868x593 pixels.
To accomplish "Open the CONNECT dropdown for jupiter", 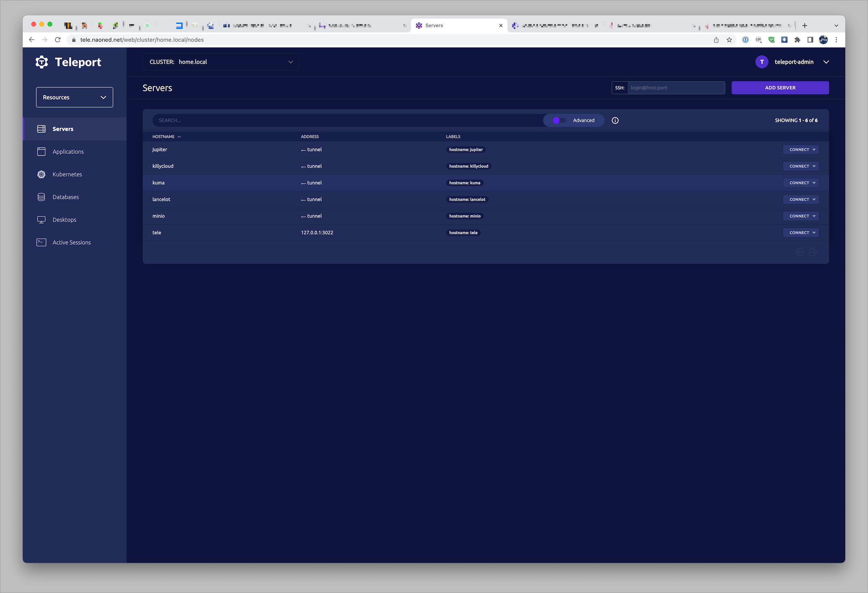I will point(801,150).
